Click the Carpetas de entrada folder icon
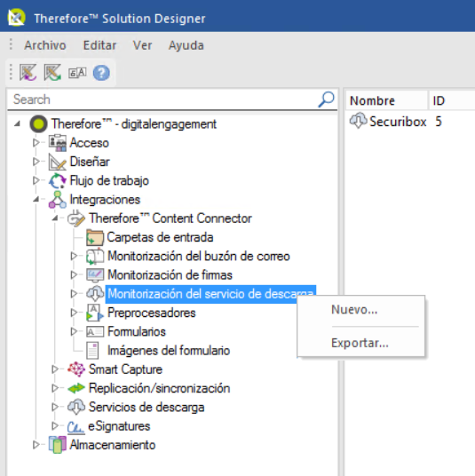This screenshot has width=475, height=476. point(95,237)
